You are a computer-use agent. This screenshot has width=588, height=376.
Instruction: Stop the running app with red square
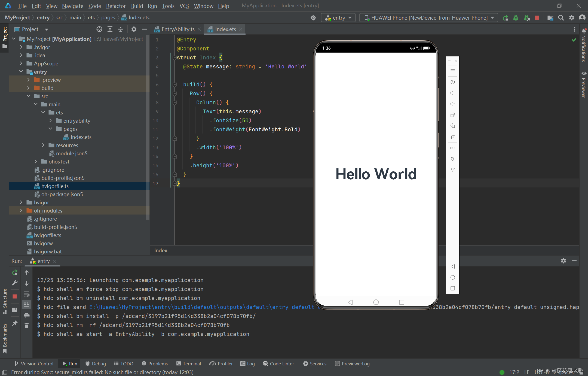[537, 18]
